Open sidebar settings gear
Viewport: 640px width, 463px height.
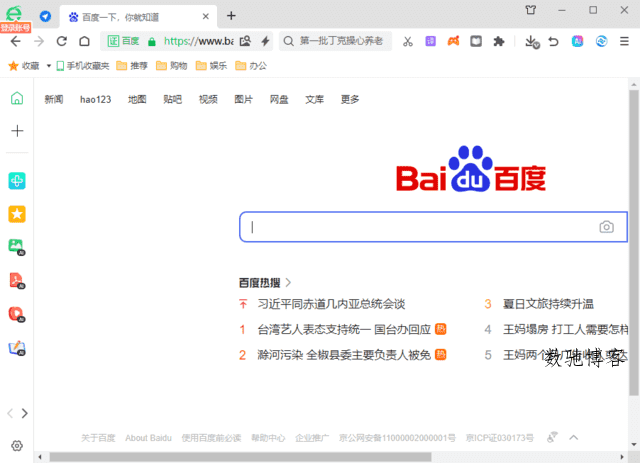click(17, 445)
